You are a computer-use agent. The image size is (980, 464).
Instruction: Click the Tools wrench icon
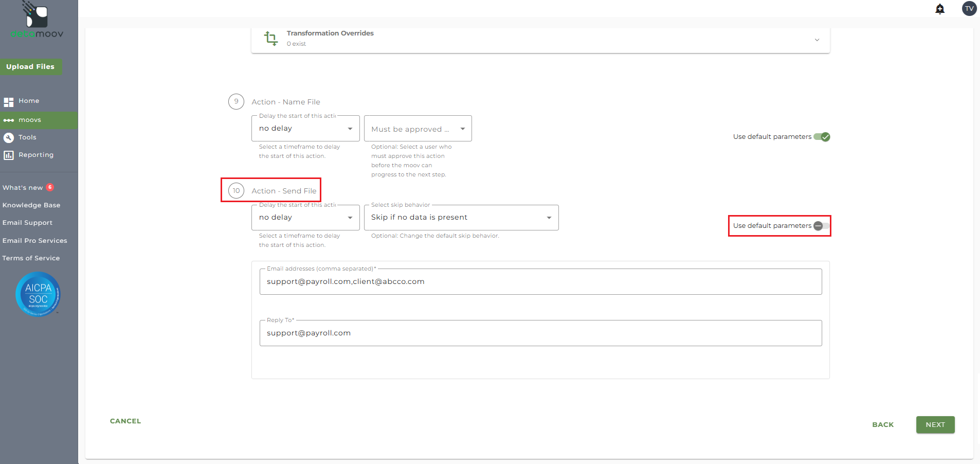(9, 138)
